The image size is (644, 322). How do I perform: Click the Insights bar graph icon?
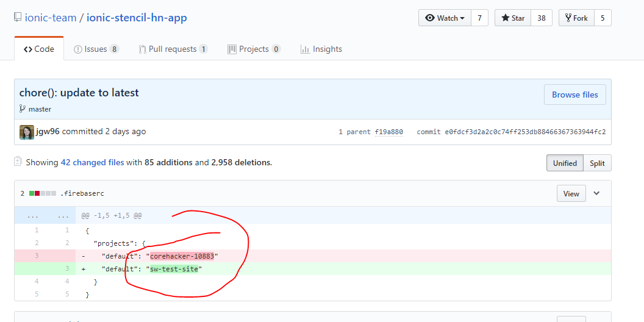(x=305, y=49)
